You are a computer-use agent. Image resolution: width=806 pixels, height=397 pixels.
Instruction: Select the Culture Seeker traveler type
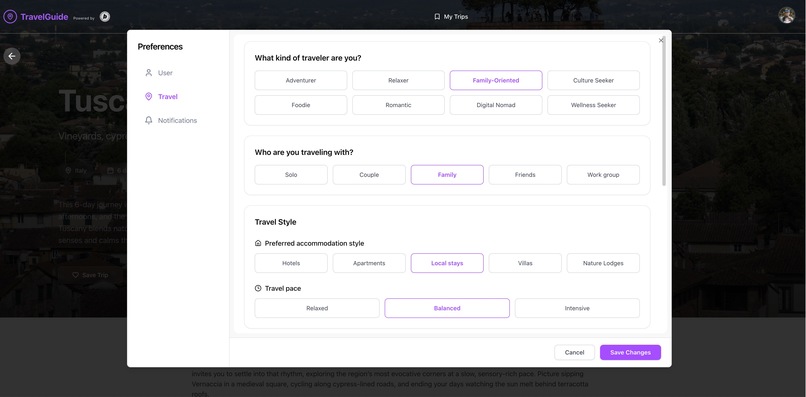[x=594, y=80]
